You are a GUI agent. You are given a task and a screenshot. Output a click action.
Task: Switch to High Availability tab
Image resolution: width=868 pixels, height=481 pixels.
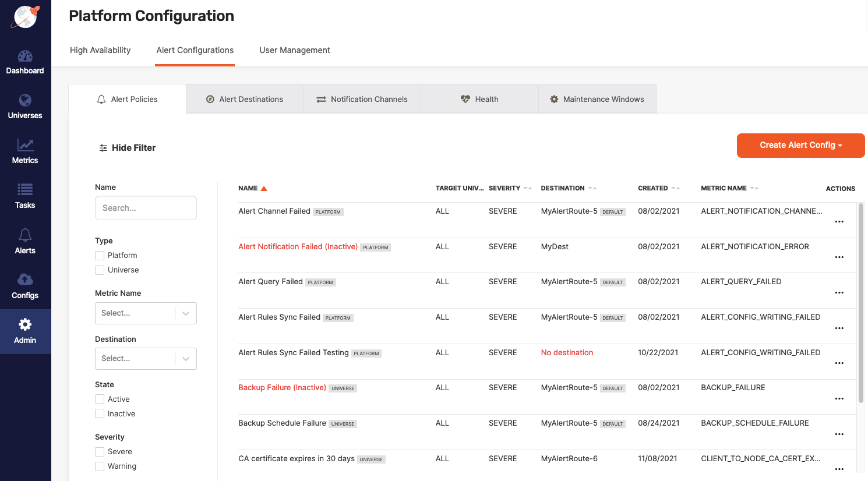[100, 50]
